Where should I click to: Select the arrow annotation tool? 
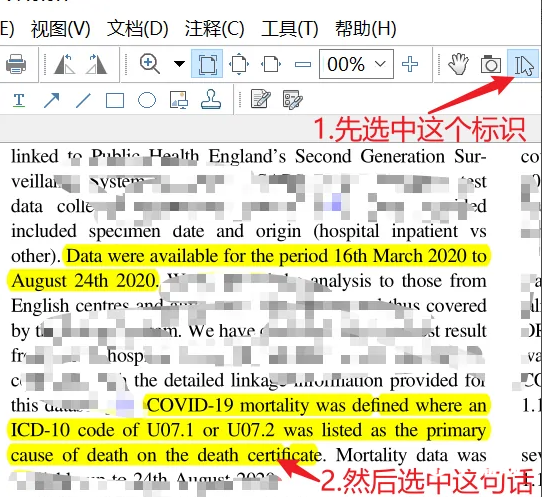coord(52,101)
